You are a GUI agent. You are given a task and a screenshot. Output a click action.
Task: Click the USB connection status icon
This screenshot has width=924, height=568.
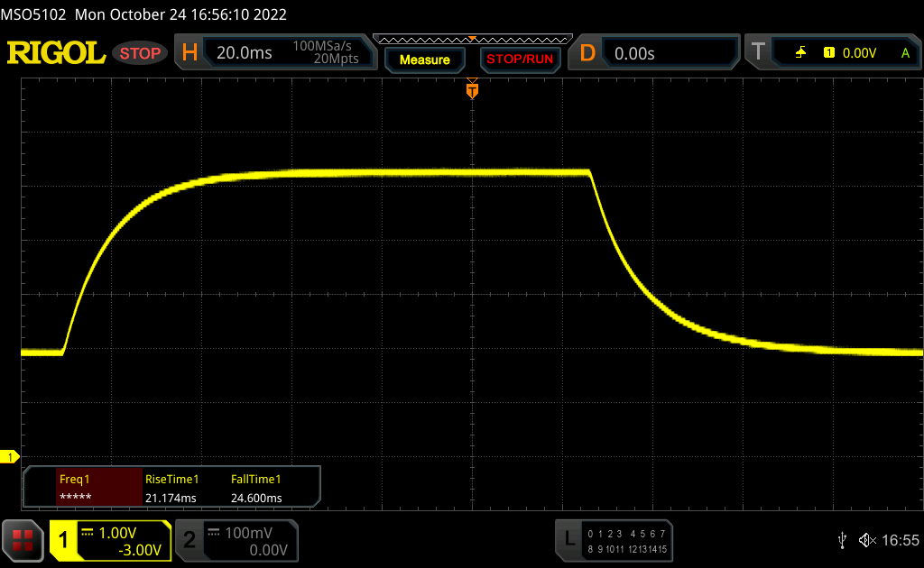point(842,540)
